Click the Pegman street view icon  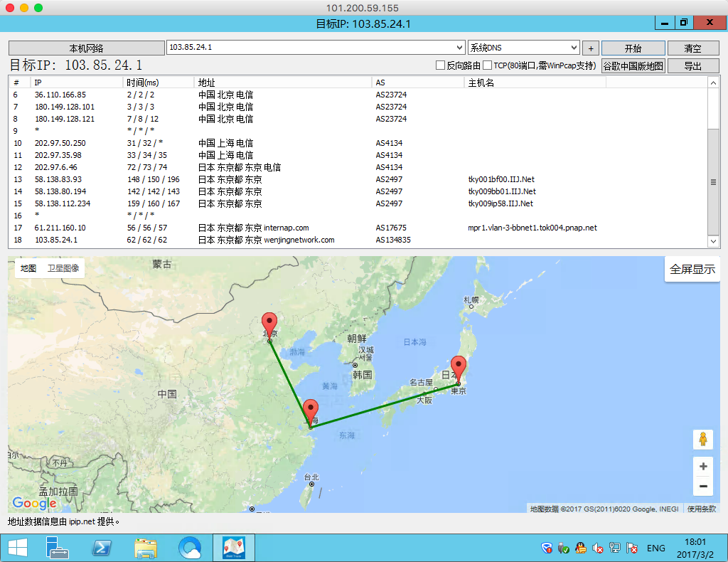tap(702, 439)
